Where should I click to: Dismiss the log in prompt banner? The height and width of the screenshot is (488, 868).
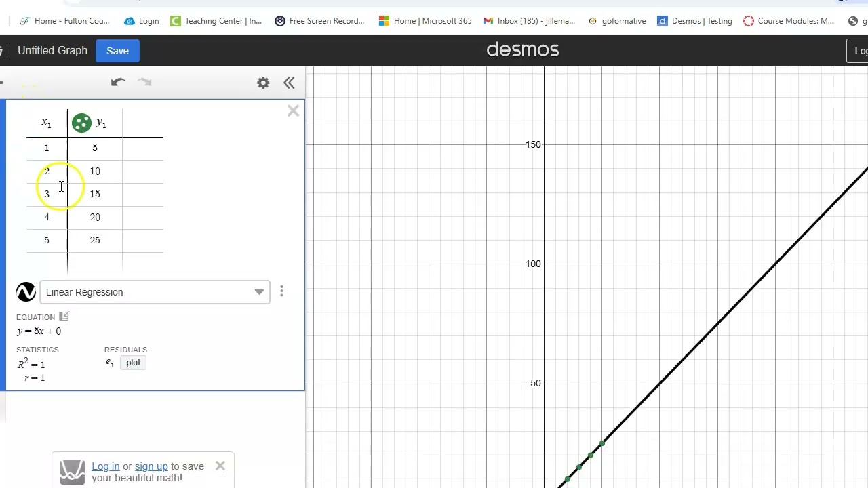point(220,466)
